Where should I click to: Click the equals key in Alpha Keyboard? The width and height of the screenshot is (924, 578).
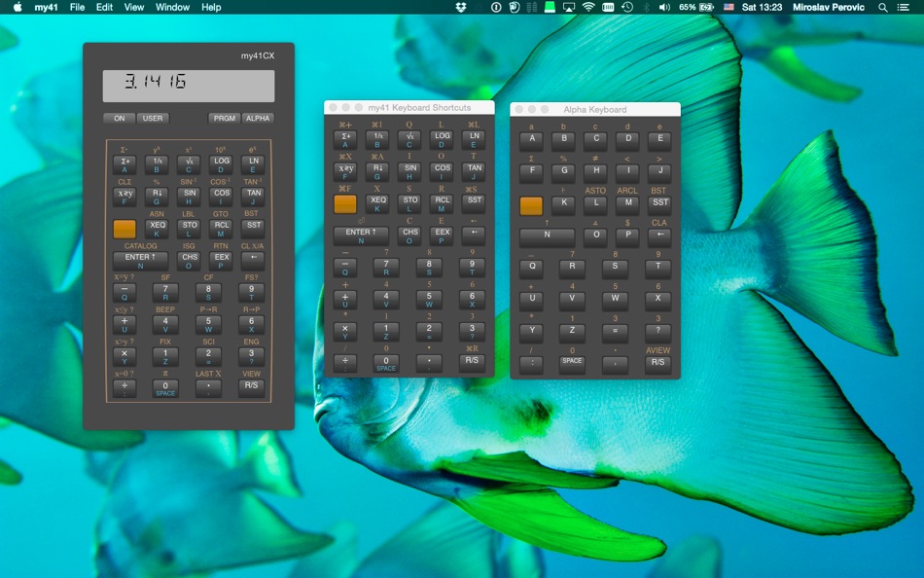[x=616, y=334]
